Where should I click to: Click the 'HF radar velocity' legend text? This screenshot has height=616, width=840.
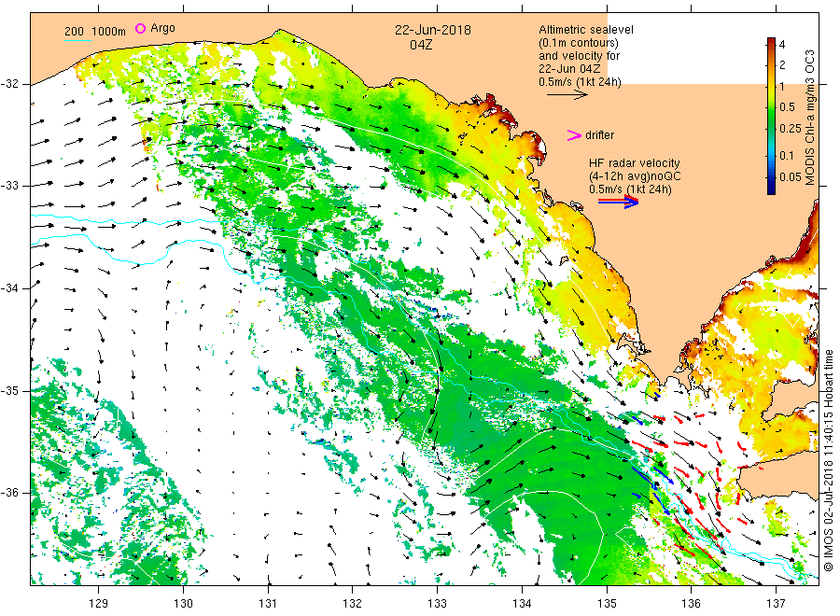635,162
